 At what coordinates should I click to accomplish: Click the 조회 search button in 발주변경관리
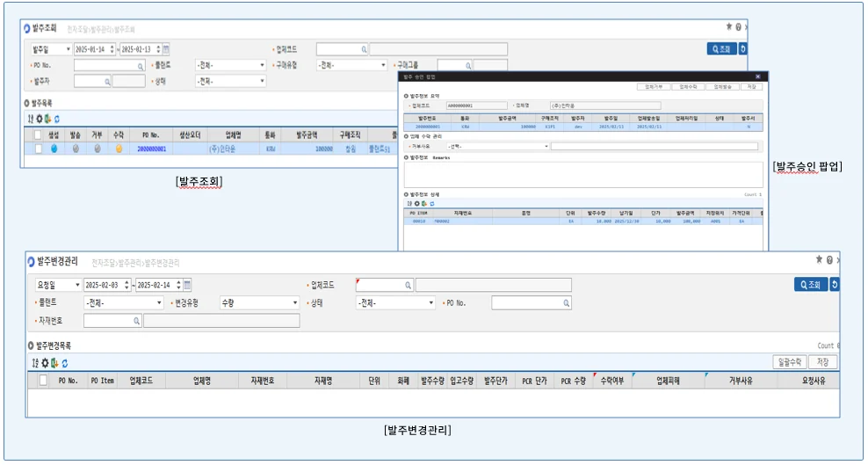coord(811,285)
